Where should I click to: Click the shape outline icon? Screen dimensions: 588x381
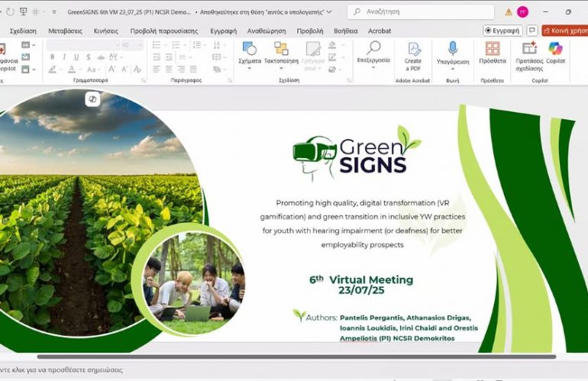click(332, 57)
